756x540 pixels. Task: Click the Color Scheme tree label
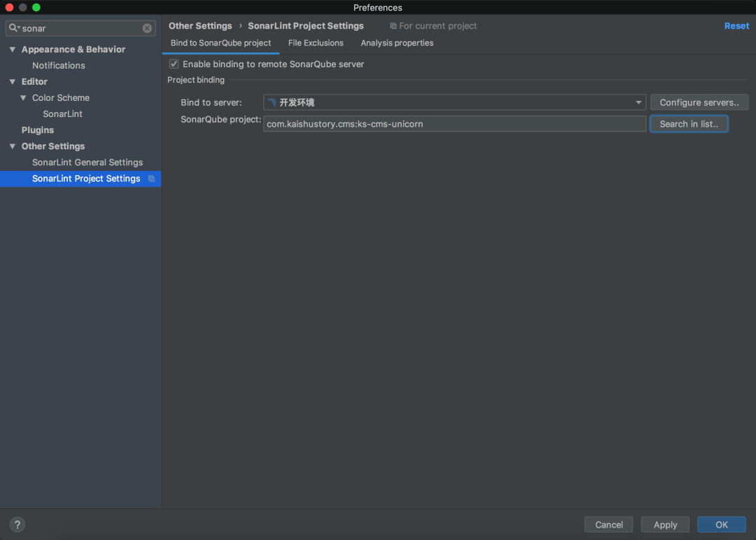(x=61, y=98)
